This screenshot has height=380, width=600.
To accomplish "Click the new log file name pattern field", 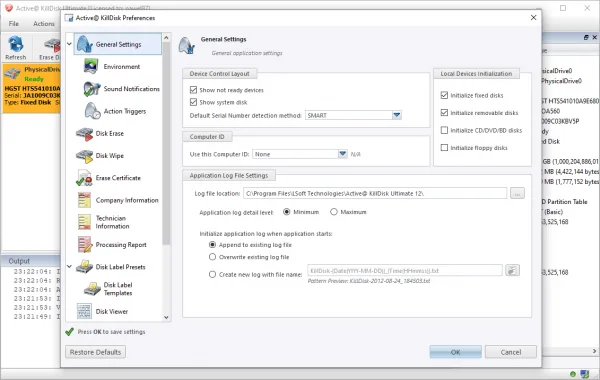I will point(405,271).
